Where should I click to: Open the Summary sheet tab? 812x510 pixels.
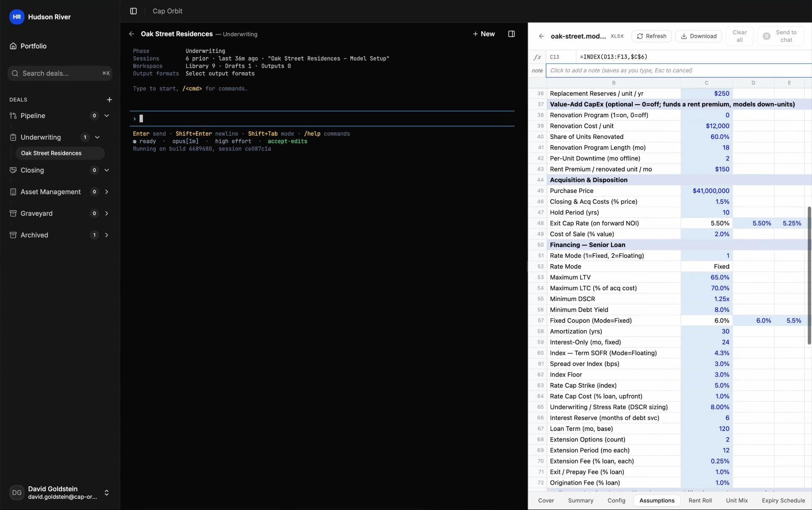[580, 500]
